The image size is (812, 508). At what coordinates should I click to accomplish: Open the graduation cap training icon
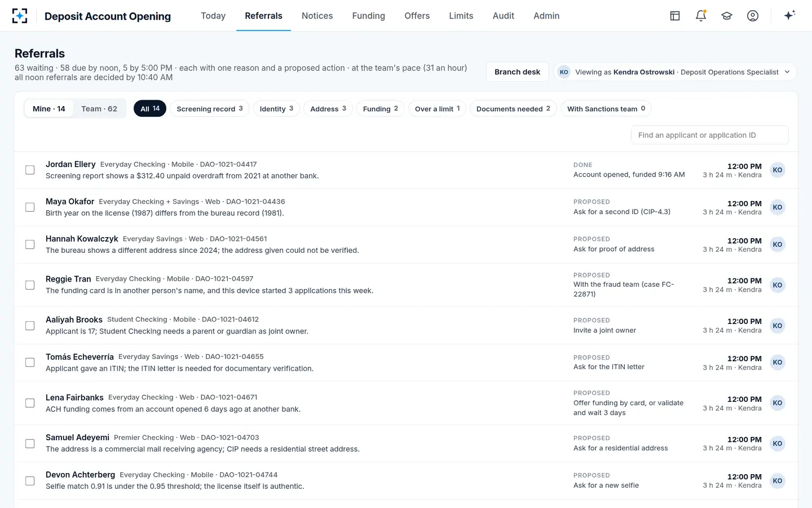727,16
